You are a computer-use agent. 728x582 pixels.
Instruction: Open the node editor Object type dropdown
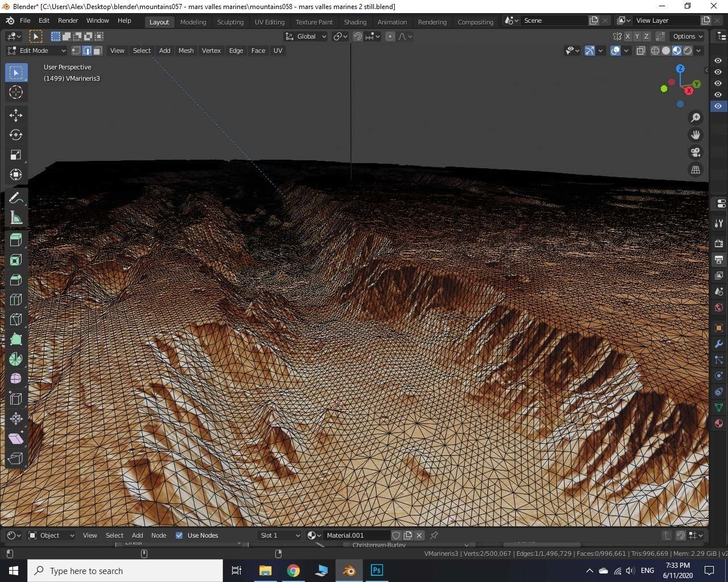click(x=51, y=535)
